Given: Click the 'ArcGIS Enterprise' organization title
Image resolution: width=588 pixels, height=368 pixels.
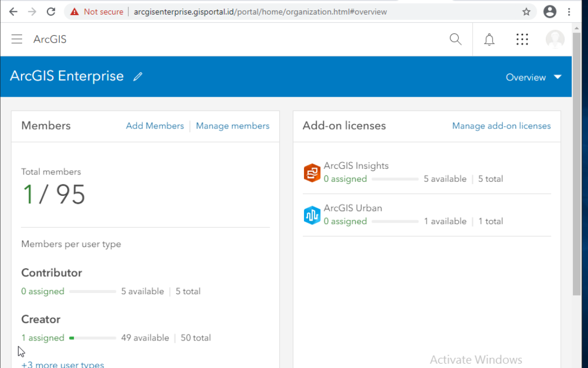Looking at the screenshot, I should click(x=67, y=76).
